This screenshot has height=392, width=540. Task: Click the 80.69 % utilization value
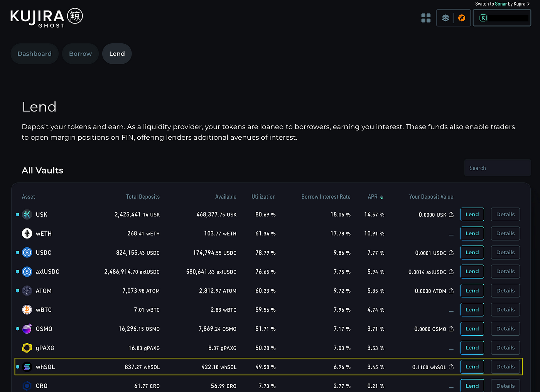(x=265, y=215)
